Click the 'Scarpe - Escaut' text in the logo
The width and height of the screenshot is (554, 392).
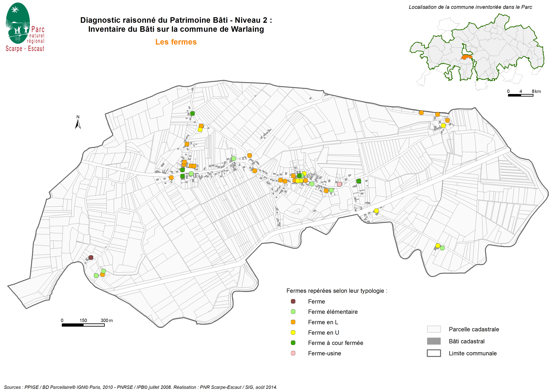pyautogui.click(x=25, y=49)
